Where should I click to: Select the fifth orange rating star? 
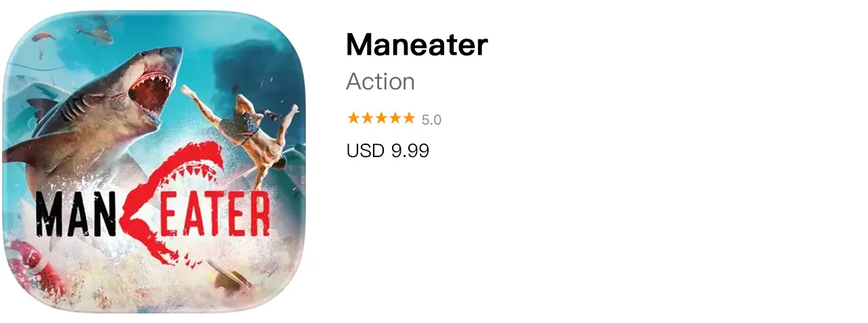click(408, 119)
